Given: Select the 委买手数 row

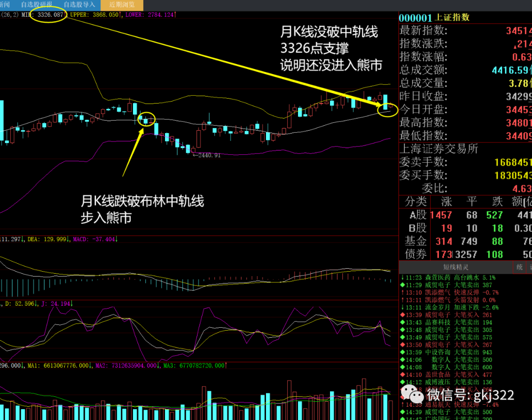Looking at the screenshot, I should tap(465, 175).
